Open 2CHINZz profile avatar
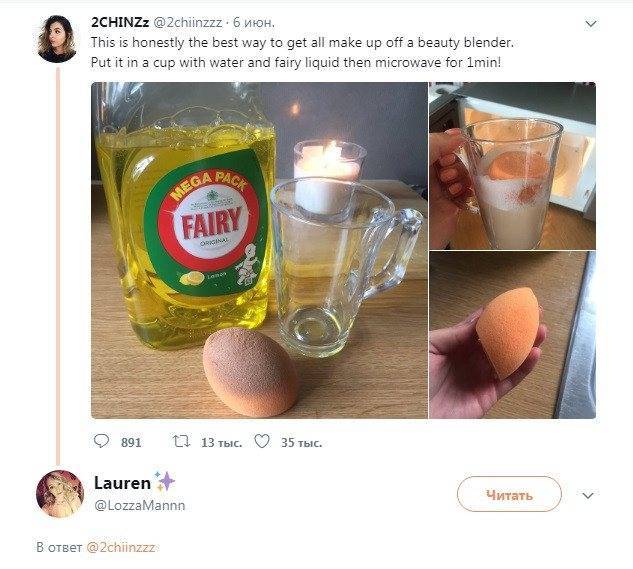Screen dimensions: 633x569 pos(58,39)
